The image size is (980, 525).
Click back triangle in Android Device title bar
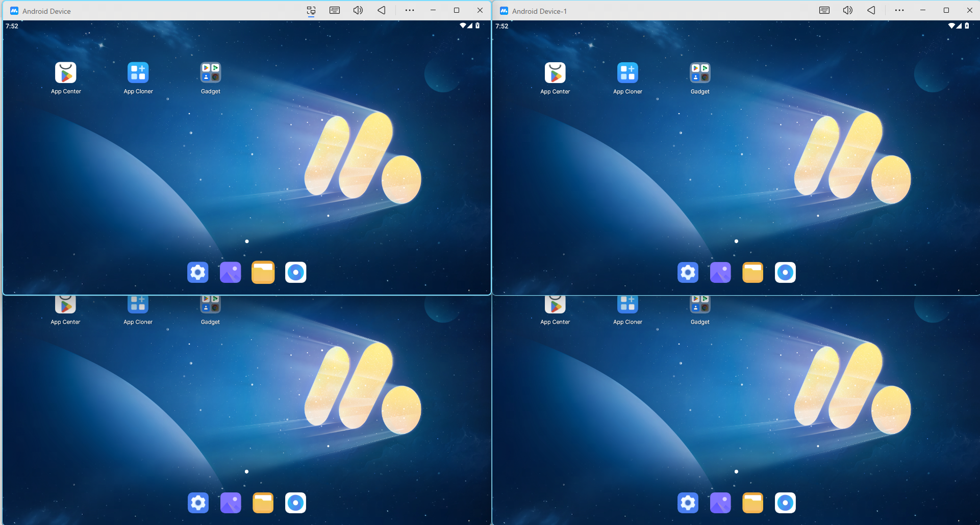[x=382, y=10]
